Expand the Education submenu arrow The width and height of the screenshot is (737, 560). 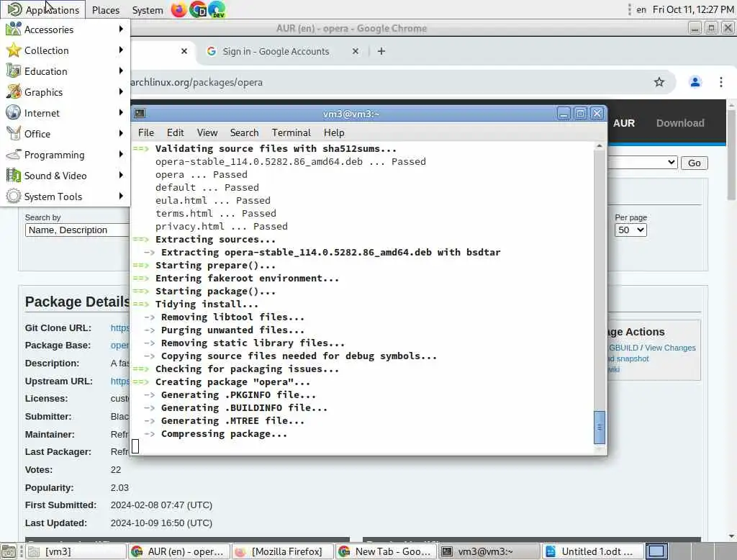[121, 71]
